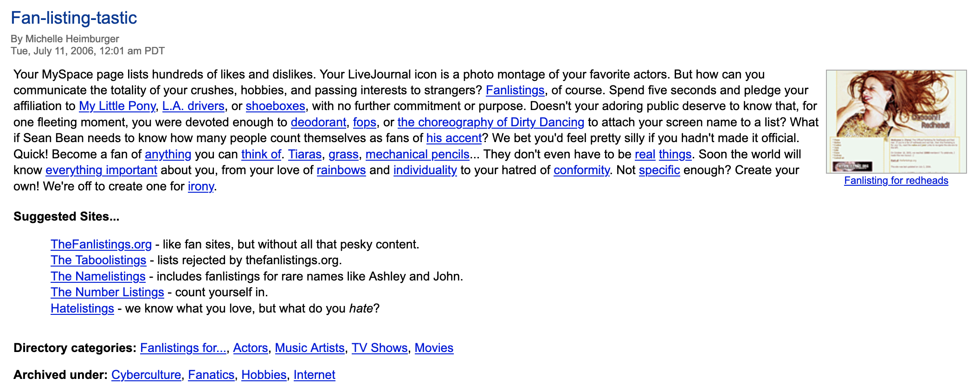
Task: Click the 'Fan-listing-tastic' article title
Action: [74, 18]
